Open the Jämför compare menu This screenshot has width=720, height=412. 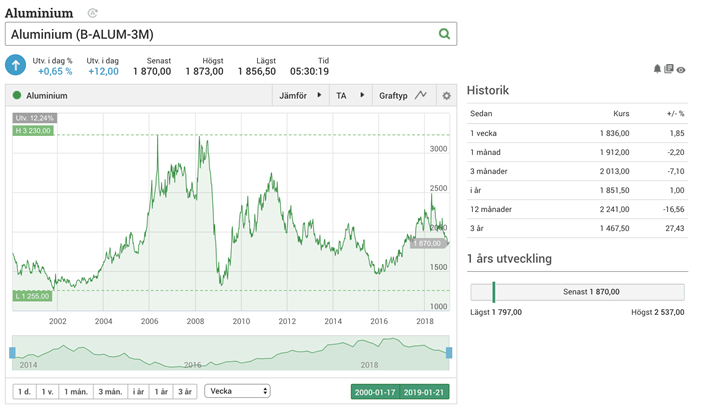point(300,96)
